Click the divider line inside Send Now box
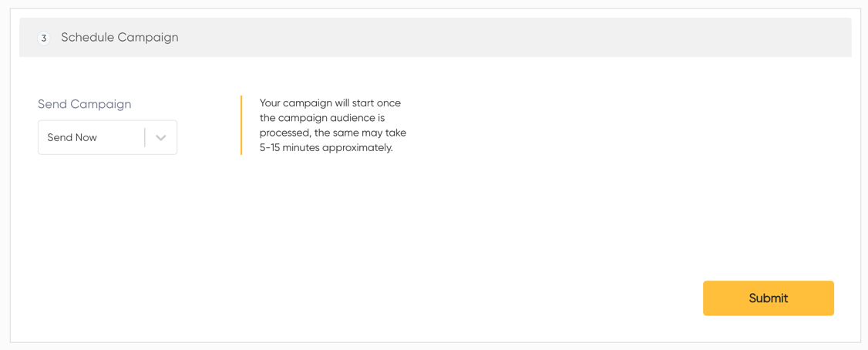 pos(144,137)
